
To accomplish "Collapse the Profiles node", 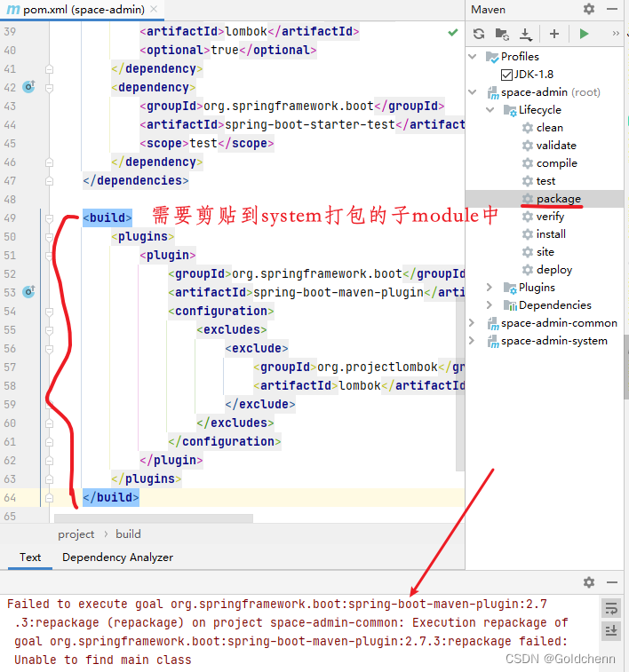I will pyautogui.click(x=473, y=57).
